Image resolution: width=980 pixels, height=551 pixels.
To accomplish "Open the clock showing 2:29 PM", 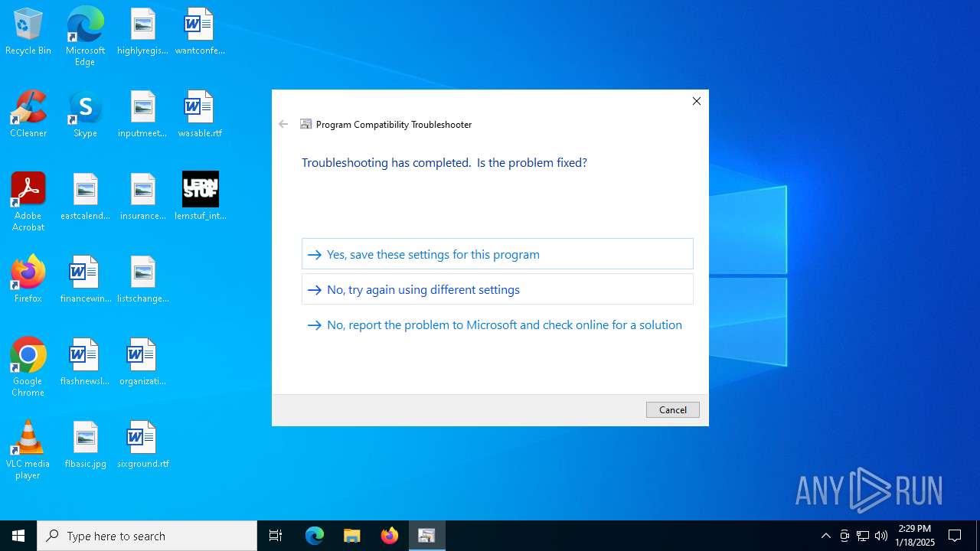I will (915, 536).
